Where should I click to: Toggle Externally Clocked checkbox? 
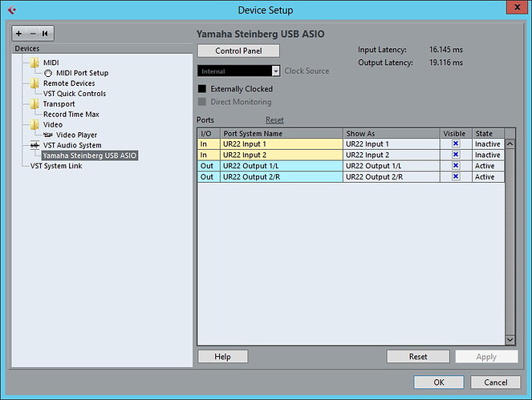202,89
